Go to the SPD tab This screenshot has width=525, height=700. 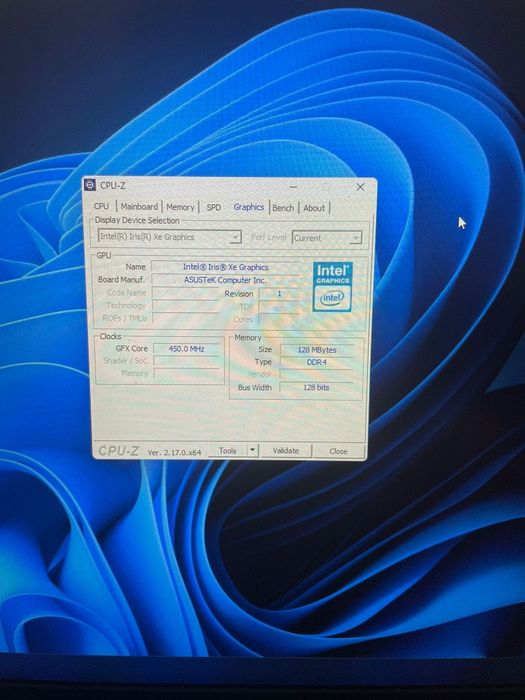coord(213,208)
